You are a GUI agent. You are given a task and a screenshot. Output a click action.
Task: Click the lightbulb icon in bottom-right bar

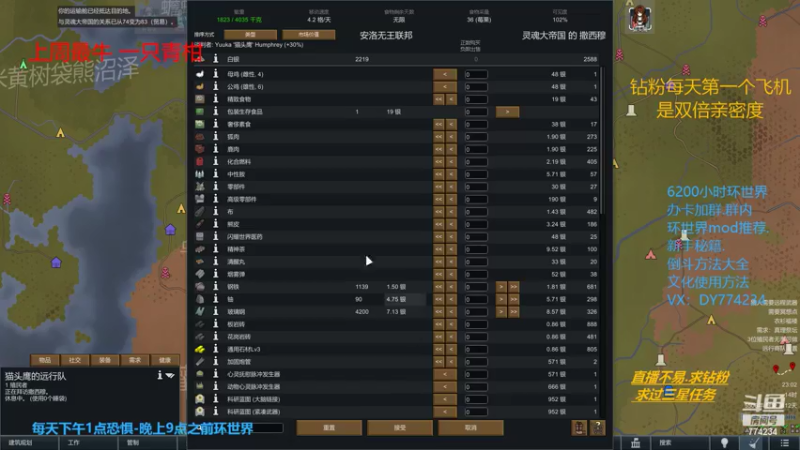coord(724,443)
